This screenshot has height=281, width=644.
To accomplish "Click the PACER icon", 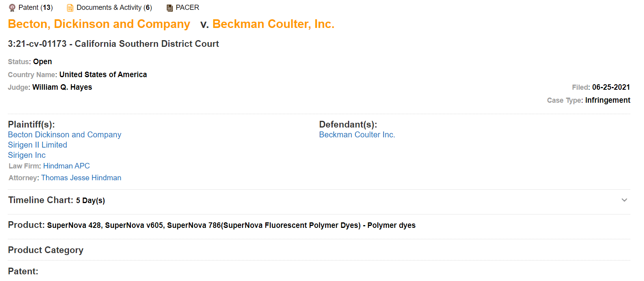I will [x=169, y=7].
